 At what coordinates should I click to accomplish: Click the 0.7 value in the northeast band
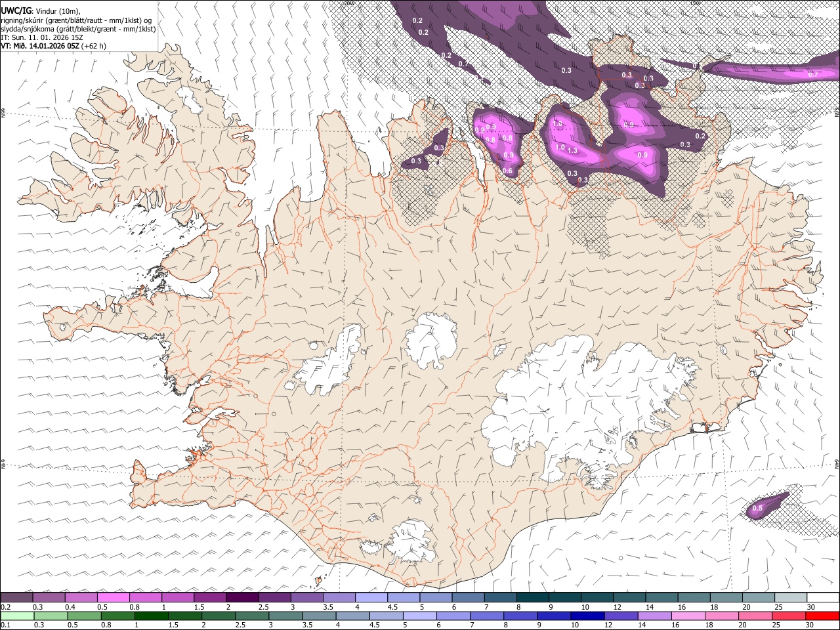coord(812,75)
